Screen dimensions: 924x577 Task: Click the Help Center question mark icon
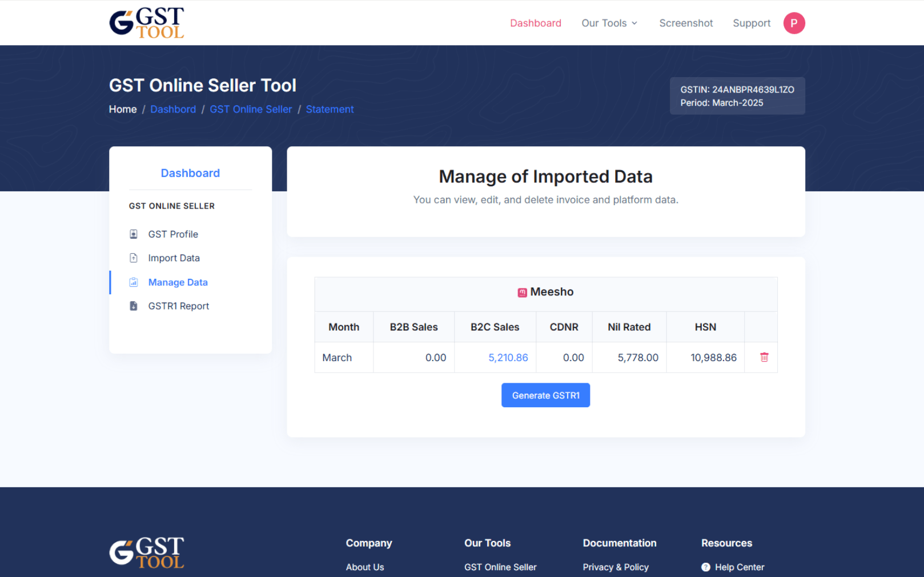706,567
